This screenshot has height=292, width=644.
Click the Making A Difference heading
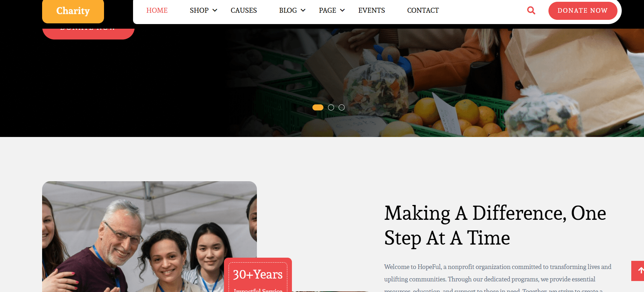click(x=495, y=225)
